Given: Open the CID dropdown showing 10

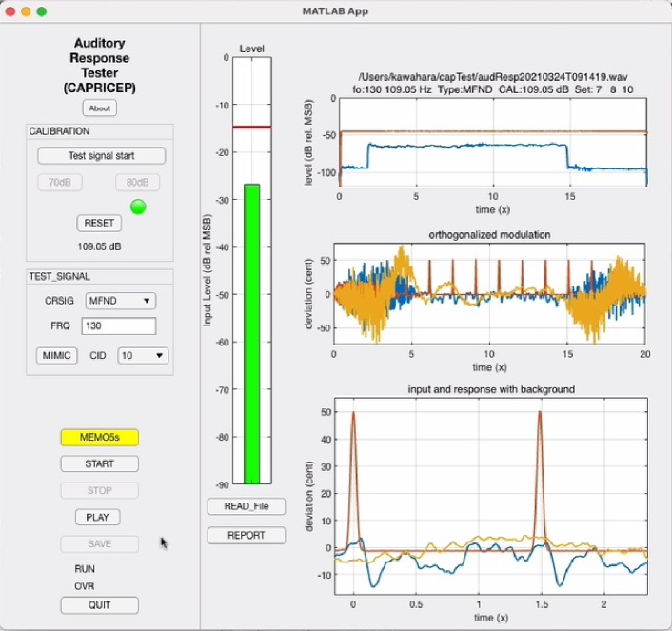Looking at the screenshot, I should point(143,355).
